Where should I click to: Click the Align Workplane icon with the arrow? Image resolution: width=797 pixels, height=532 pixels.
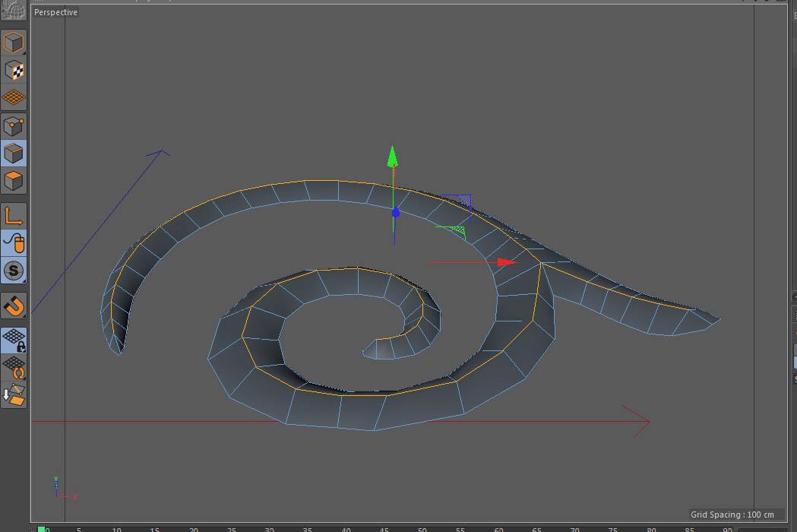click(14, 395)
